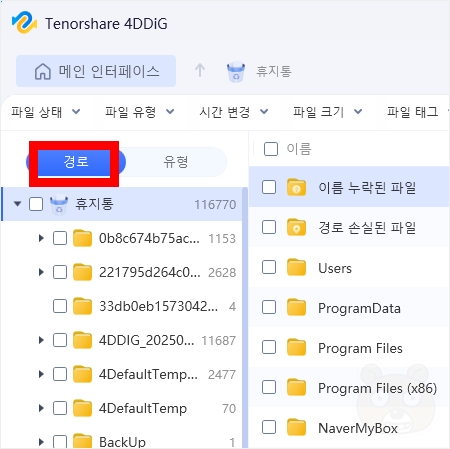The height and width of the screenshot is (449, 450).
Task: Check the 4DefaultTemp... 2477 tree checkbox
Action: coord(60,374)
